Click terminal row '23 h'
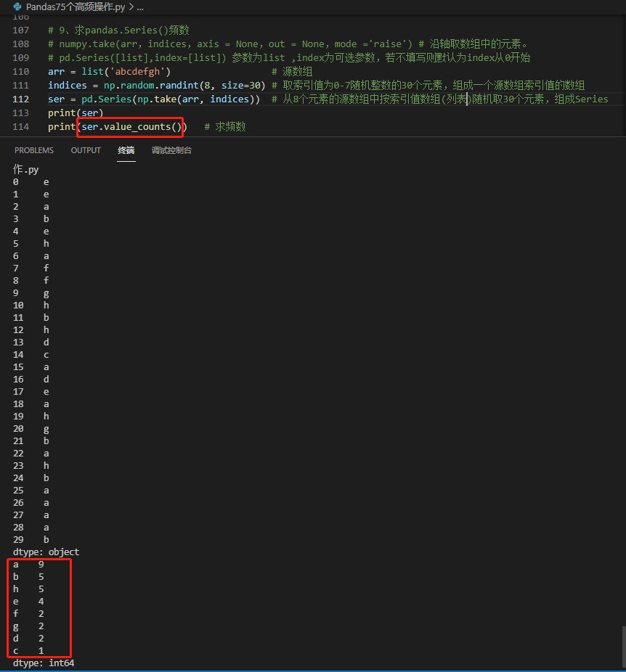Screen dimensions: 626x672 pos(31,466)
